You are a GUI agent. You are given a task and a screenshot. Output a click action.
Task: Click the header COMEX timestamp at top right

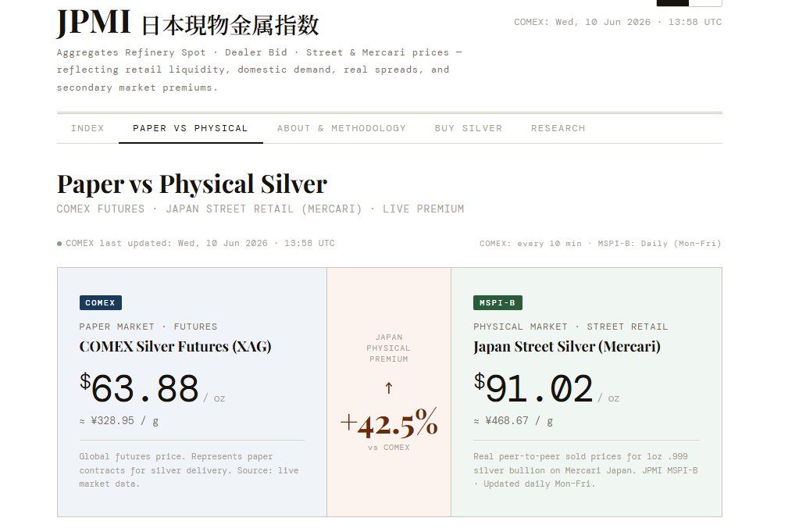(x=618, y=22)
